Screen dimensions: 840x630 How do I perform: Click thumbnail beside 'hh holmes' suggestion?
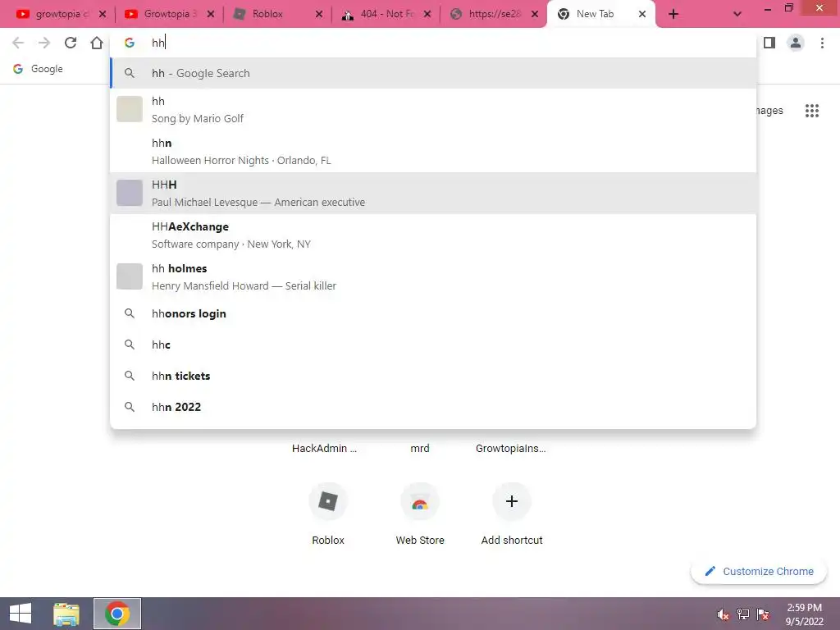(x=130, y=276)
